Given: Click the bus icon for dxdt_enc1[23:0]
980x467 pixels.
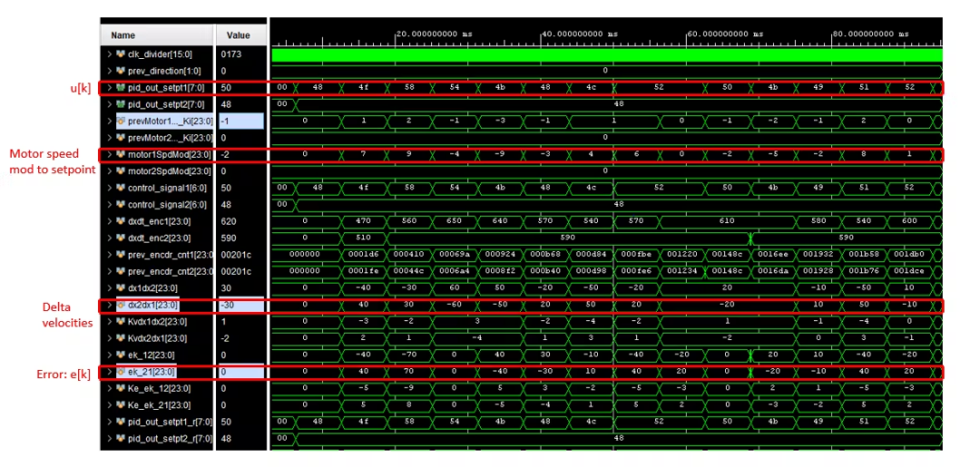Looking at the screenshot, I should pos(119,220).
